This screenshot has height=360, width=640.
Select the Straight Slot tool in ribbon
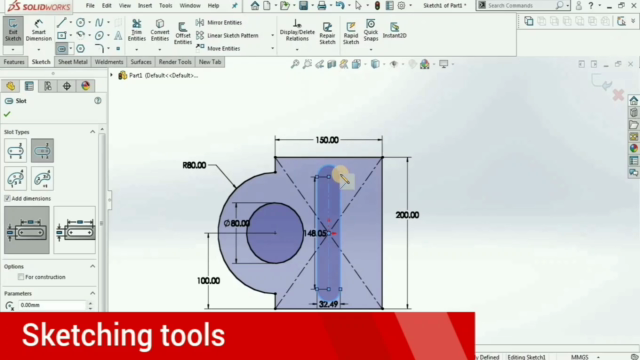point(61,49)
